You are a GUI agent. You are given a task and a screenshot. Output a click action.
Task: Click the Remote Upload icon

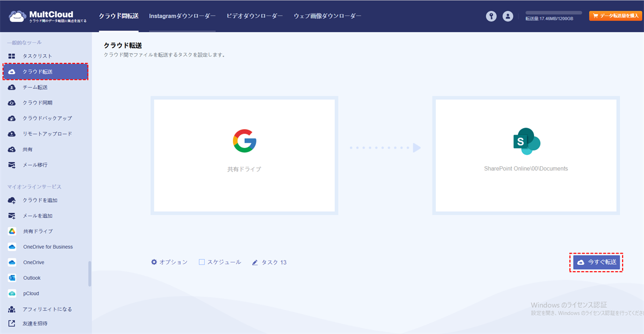click(12, 133)
